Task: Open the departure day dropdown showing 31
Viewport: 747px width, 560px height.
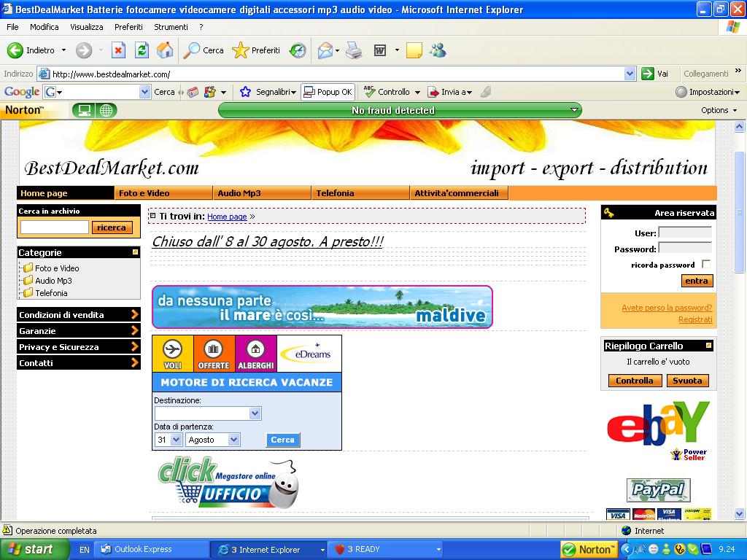Action: (x=176, y=440)
